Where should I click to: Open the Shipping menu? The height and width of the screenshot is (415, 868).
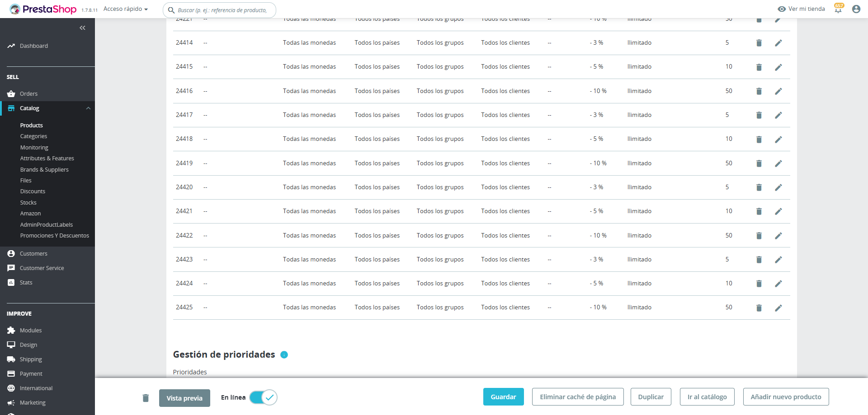[x=31, y=359]
